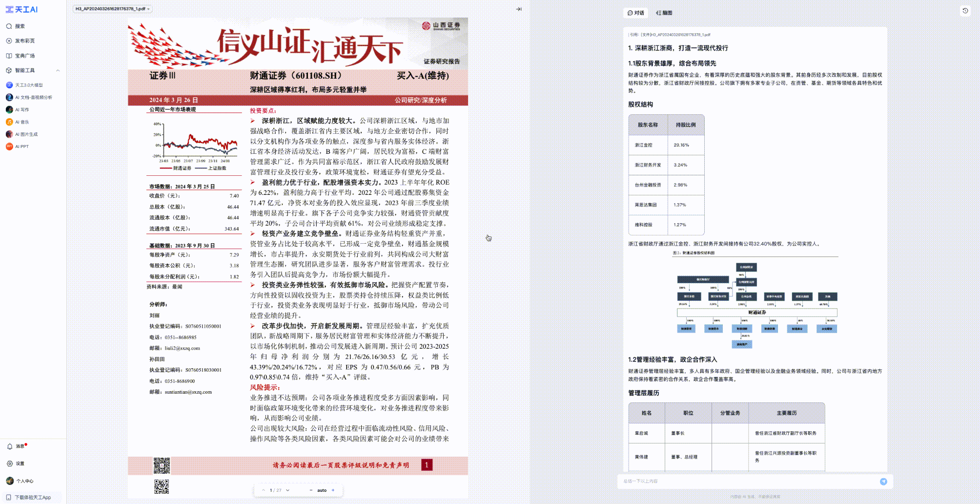Click the chat input box at bottom
Viewport: 980px width, 504px height.
coord(732,482)
